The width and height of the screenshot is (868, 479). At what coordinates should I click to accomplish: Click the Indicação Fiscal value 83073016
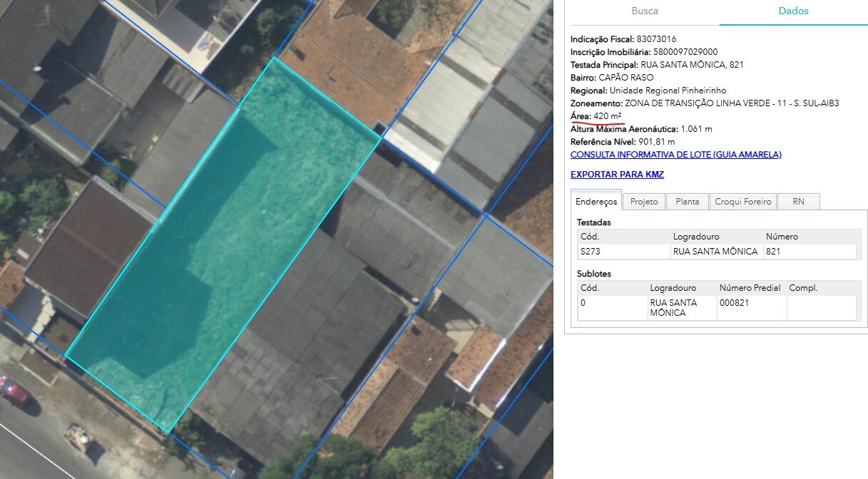tap(656, 39)
